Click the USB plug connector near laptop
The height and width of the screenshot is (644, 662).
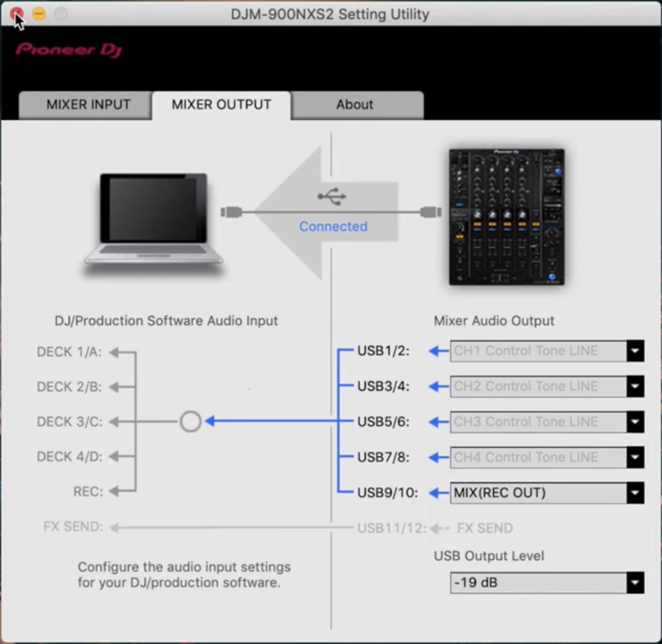point(231,212)
